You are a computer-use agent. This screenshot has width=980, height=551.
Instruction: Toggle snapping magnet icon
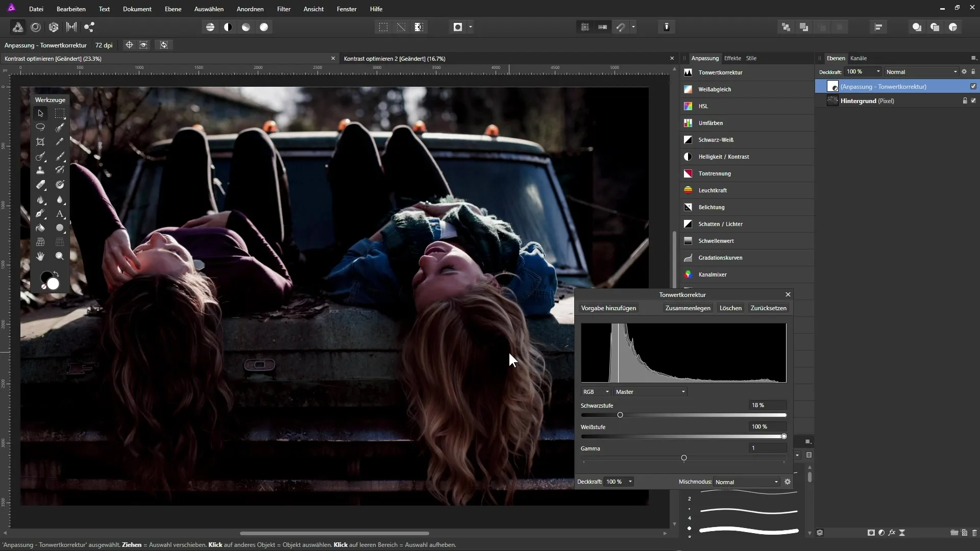pos(621,27)
